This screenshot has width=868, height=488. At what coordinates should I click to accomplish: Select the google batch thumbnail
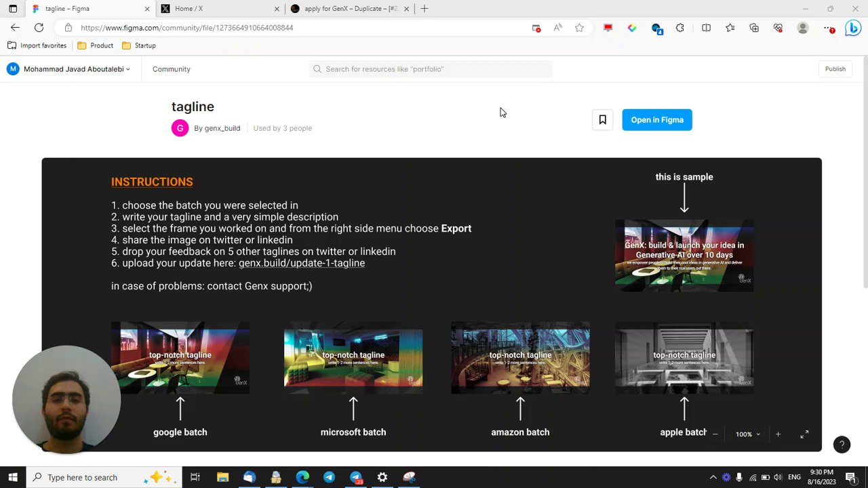point(180,357)
